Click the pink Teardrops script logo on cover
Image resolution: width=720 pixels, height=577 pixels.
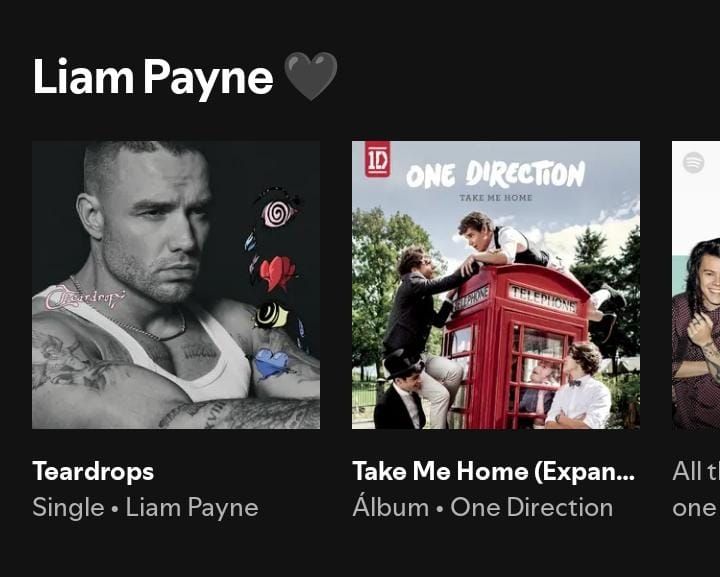click(85, 297)
